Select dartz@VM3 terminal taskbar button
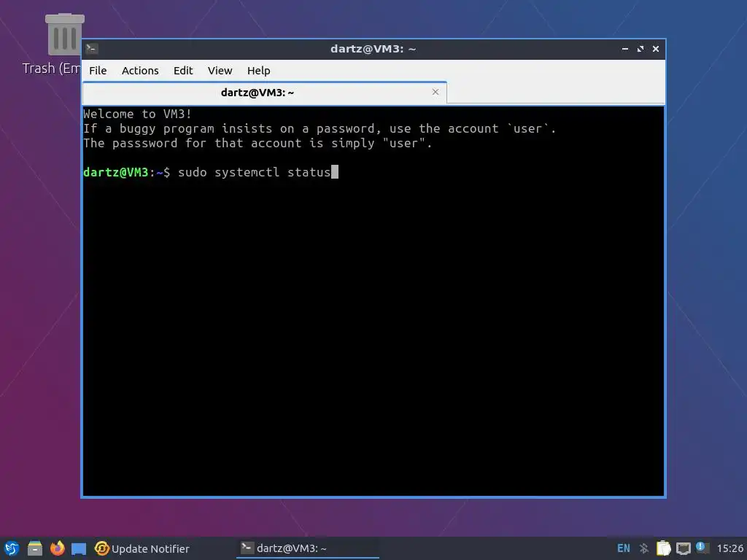 click(x=308, y=548)
